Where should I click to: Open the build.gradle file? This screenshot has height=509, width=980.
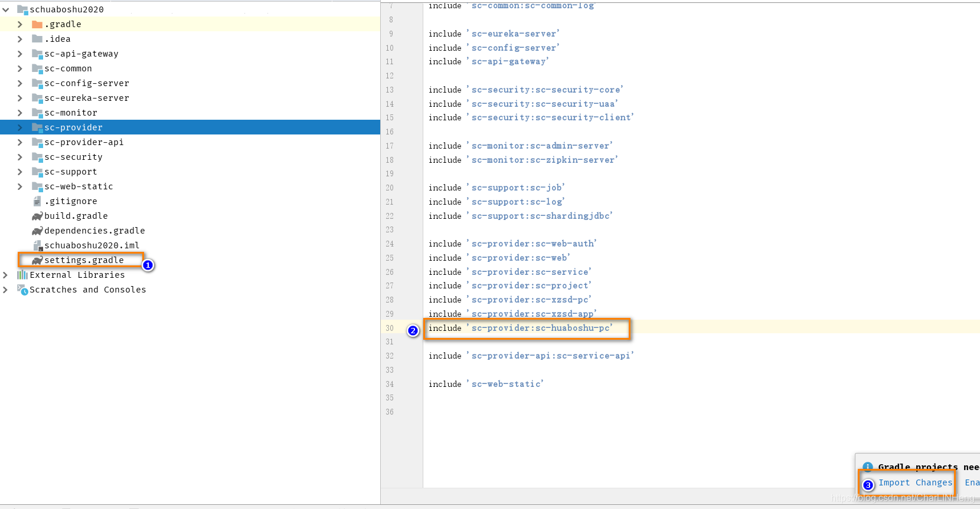pos(76,216)
